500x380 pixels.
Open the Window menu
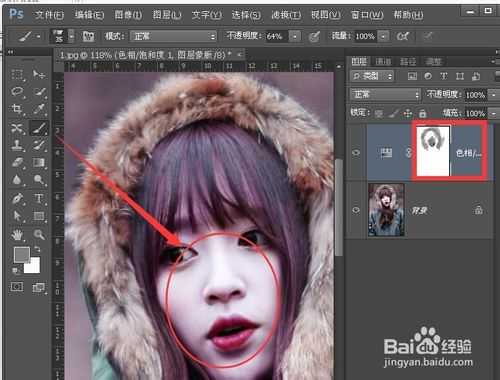[367, 15]
